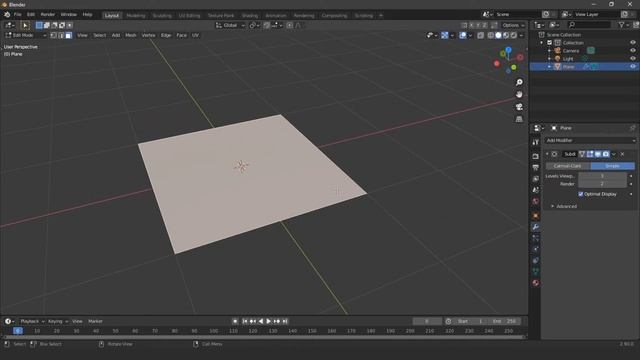The width and height of the screenshot is (640, 360).
Task: Toggle modifier show in viewport
Action: tap(598, 154)
